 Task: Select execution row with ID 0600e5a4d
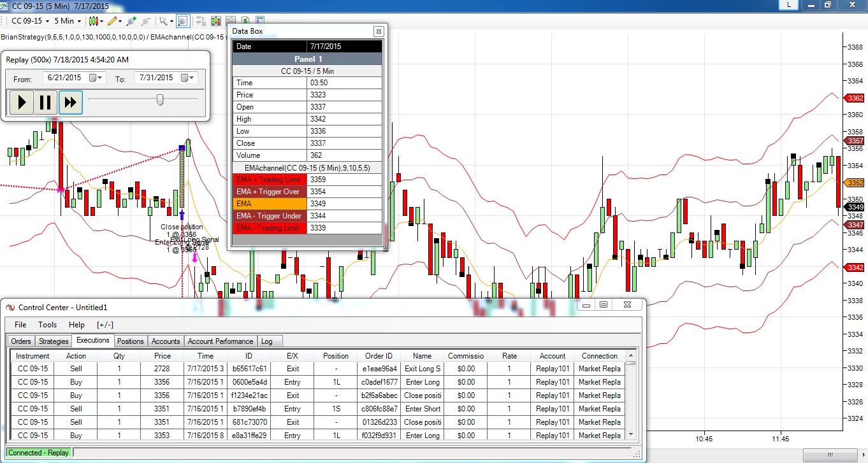pos(318,382)
